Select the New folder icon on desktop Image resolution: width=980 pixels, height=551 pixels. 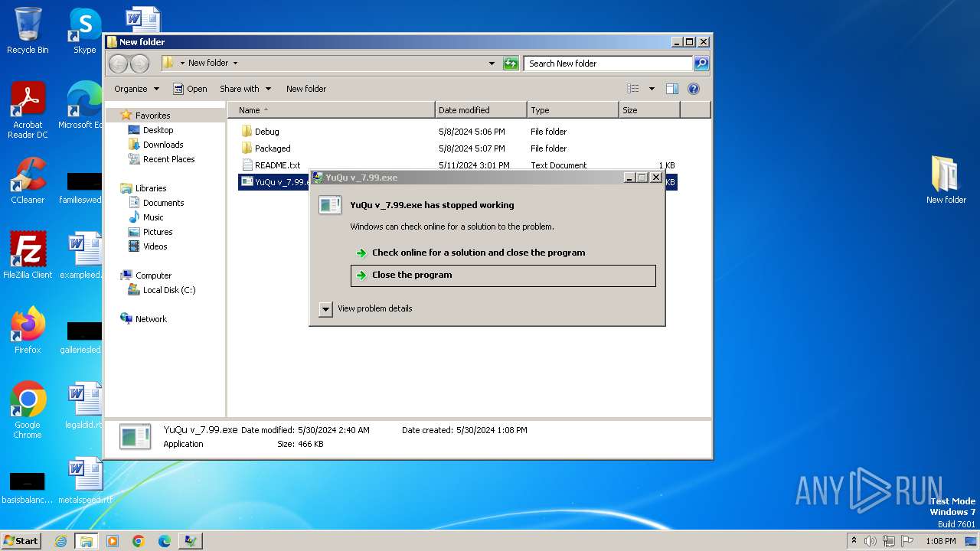[946, 180]
